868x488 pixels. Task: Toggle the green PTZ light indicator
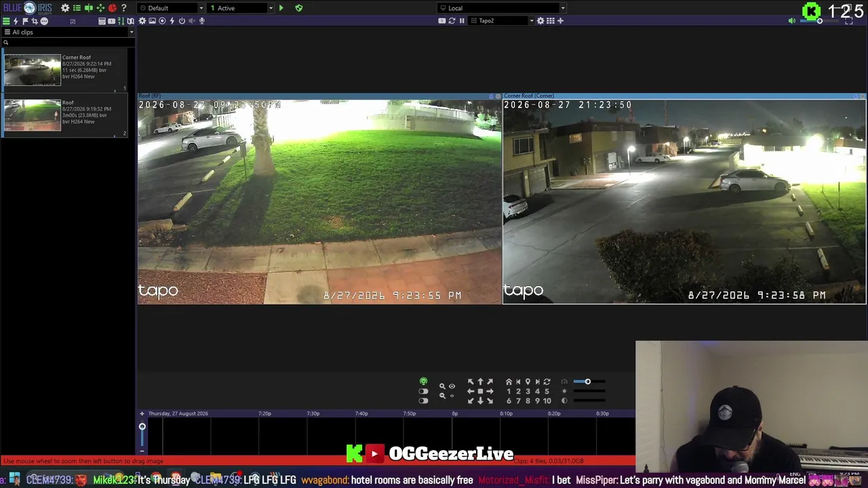tap(423, 382)
